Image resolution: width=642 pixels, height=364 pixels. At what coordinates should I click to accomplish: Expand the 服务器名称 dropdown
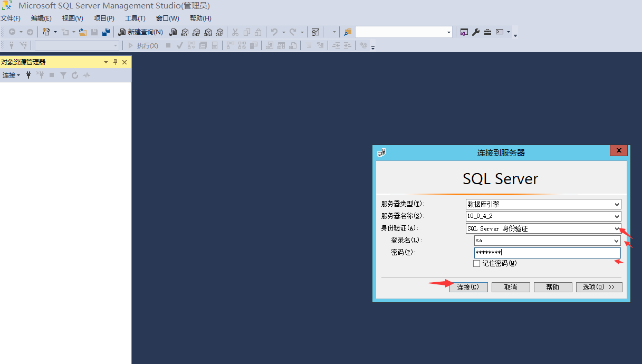click(x=617, y=216)
